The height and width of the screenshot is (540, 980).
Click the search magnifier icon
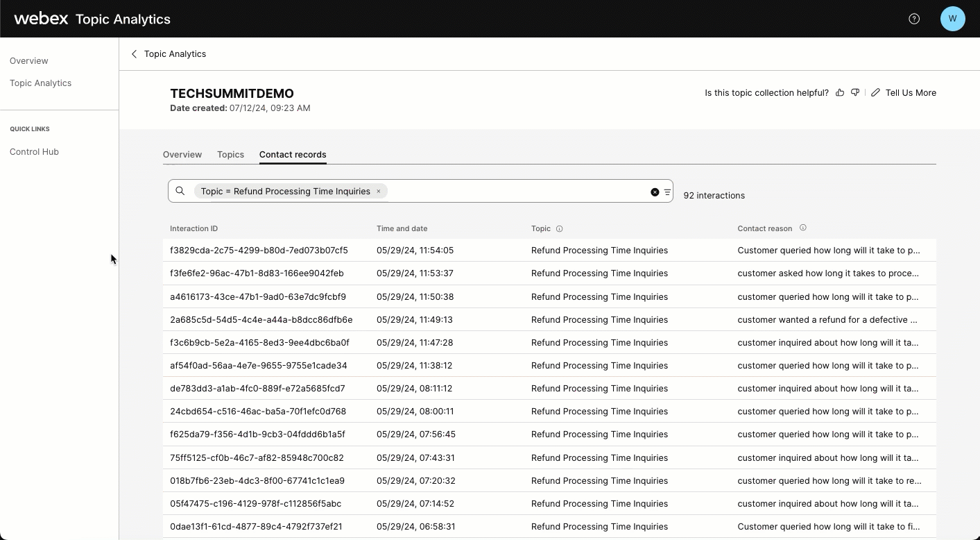tap(180, 191)
